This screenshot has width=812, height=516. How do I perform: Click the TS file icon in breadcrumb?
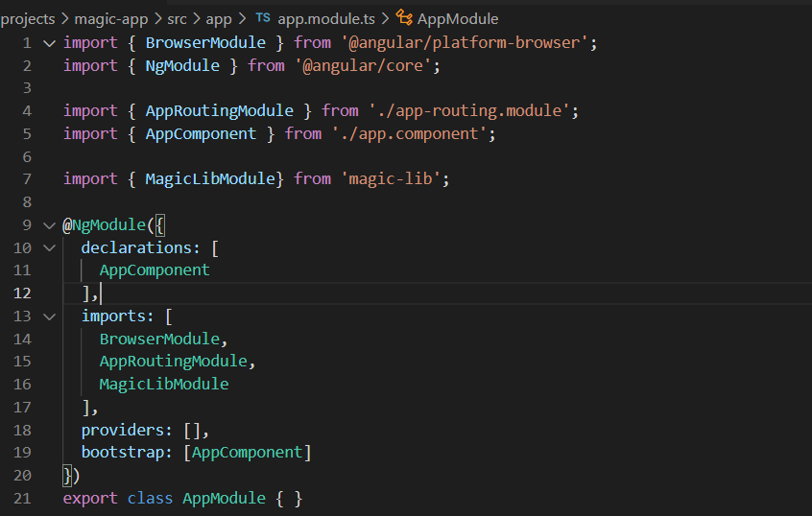263,18
